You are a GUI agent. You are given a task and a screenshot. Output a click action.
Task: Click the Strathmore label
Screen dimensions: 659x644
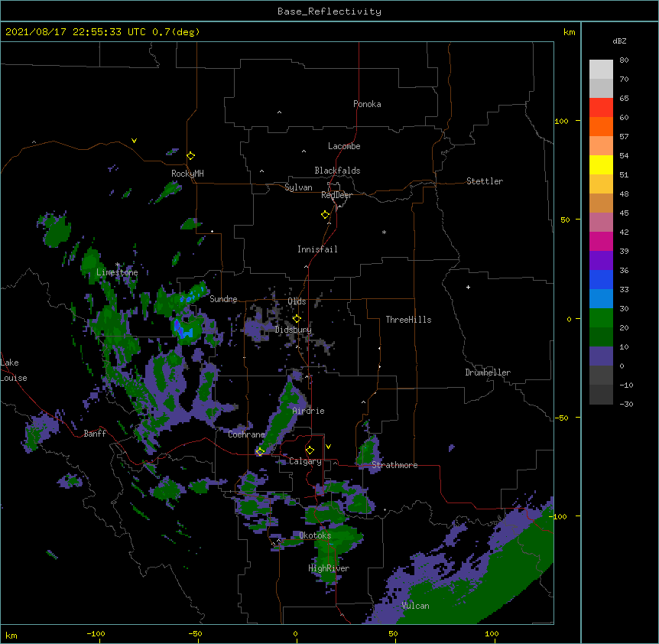pos(394,465)
